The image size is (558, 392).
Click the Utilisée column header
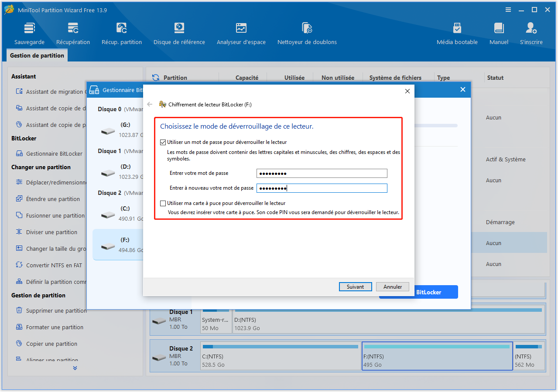[x=294, y=78]
